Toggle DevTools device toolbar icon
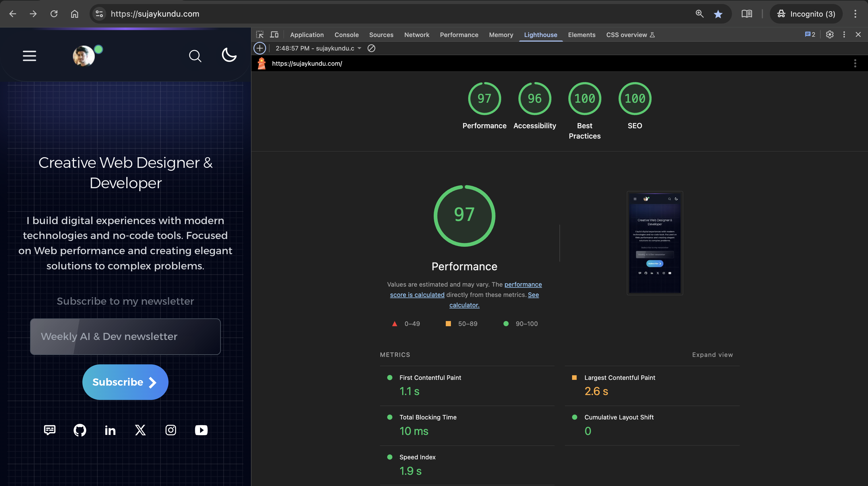The height and width of the screenshot is (486, 868). click(x=274, y=35)
